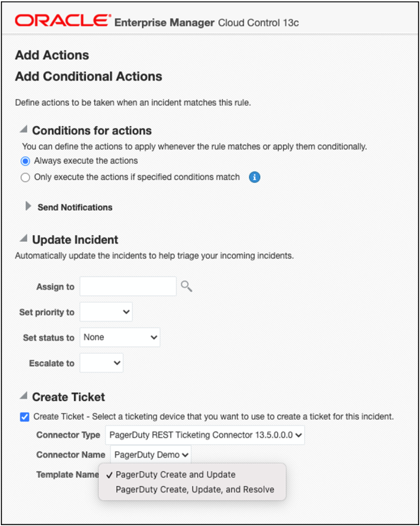Uncheck the Create Ticket checkbox
The image size is (420, 526).
coord(25,417)
